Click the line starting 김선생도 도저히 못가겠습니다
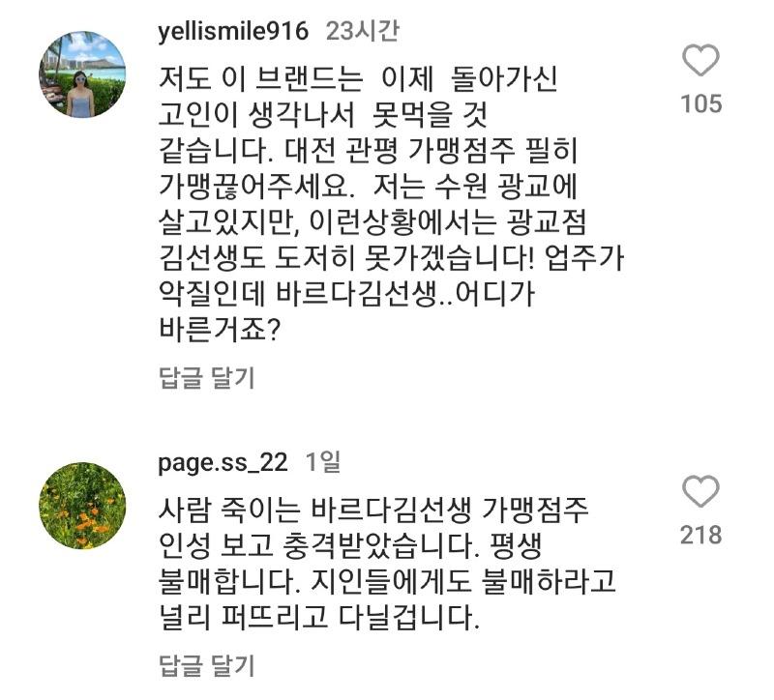This screenshot has width=774, height=700. (x=392, y=257)
